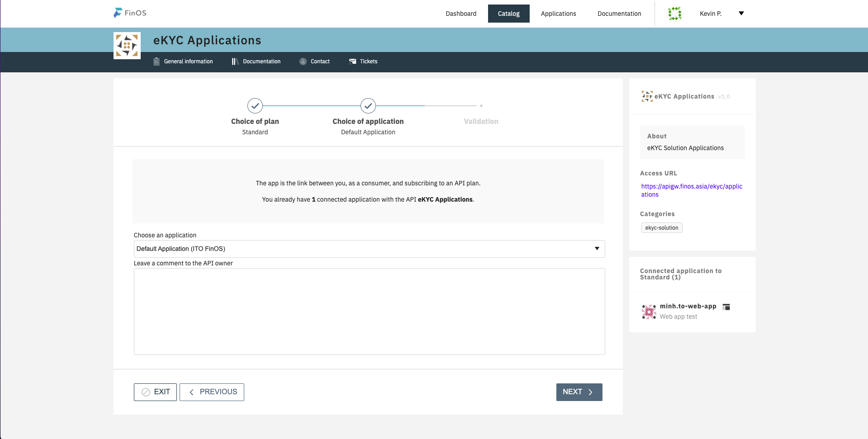Click the Validation step marker dot

point(481,106)
